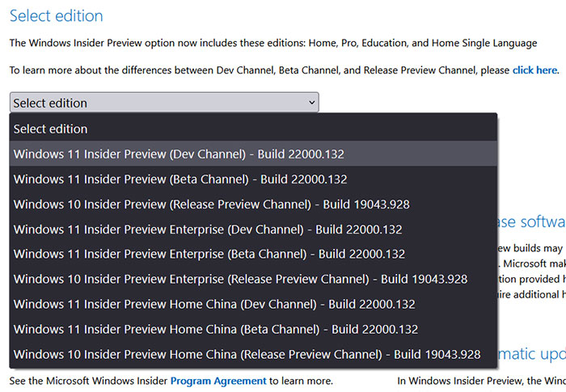Click the partially visible 'matic upd' heading
566x392 pixels.
(x=532, y=354)
